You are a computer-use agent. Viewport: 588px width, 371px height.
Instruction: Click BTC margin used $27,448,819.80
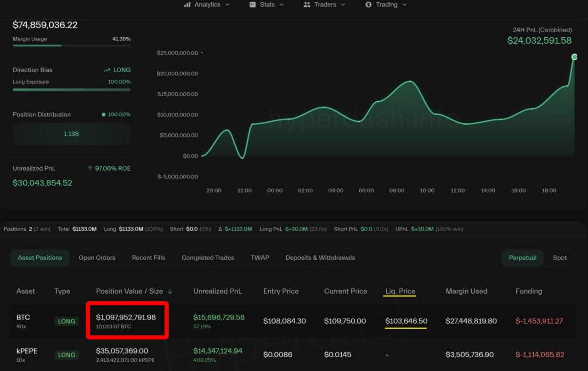click(471, 321)
